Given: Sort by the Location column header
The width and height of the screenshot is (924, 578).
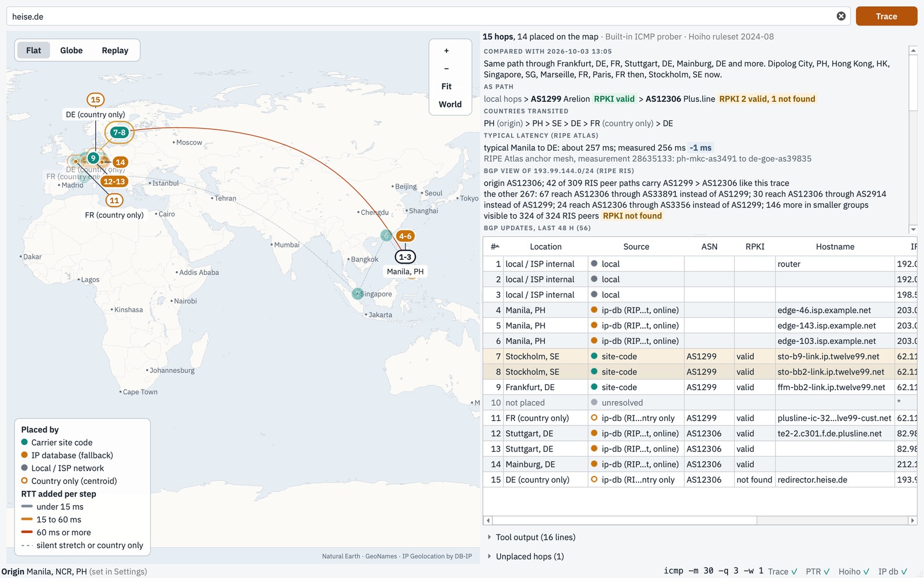Looking at the screenshot, I should click(545, 246).
